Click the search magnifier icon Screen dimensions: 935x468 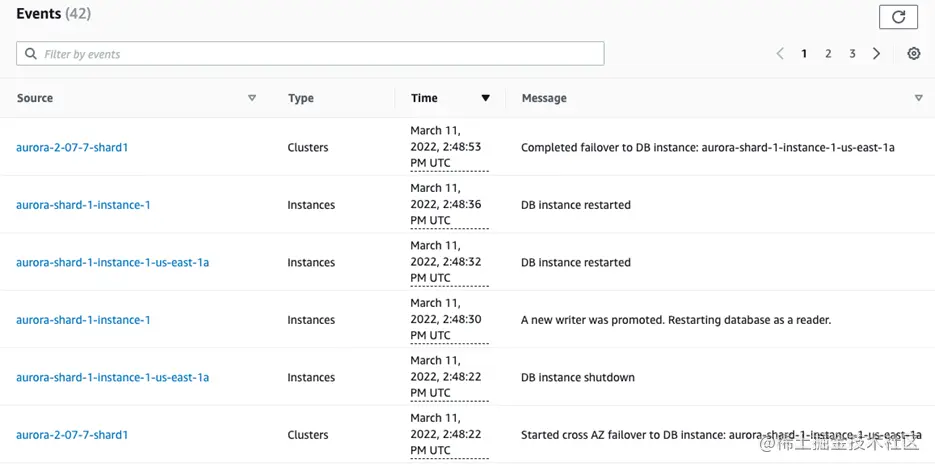(31, 54)
